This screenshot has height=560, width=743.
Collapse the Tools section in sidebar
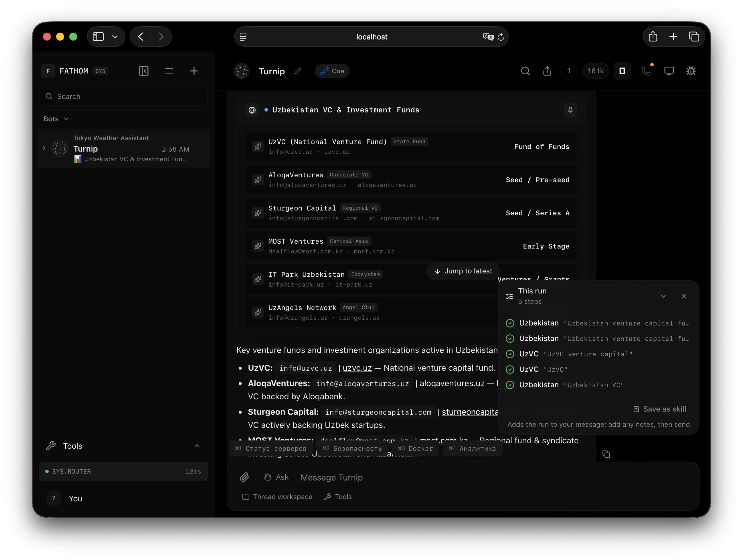(197, 446)
